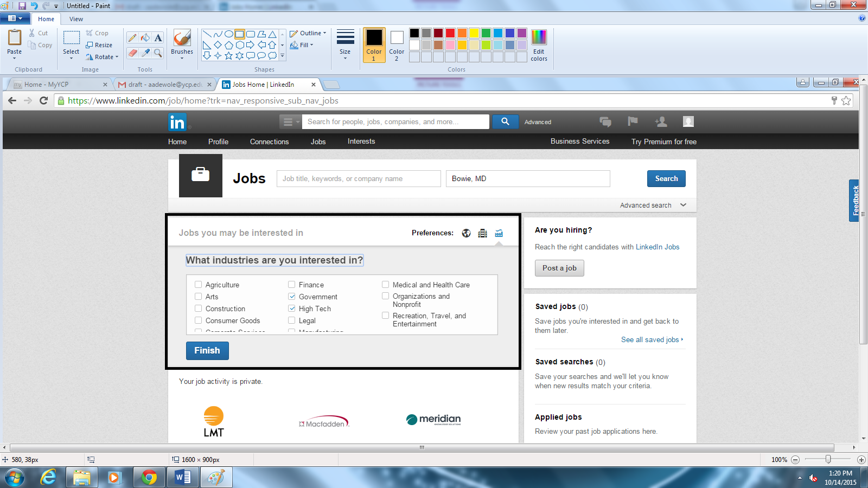The image size is (868, 488).
Task: Uncheck the High Tech checkbox
Action: click(x=291, y=309)
